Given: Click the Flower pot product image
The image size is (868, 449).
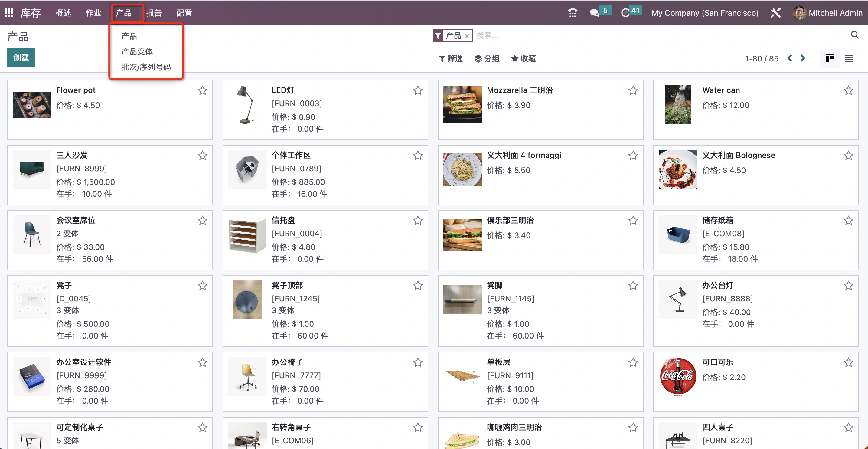Looking at the screenshot, I should coord(32,105).
